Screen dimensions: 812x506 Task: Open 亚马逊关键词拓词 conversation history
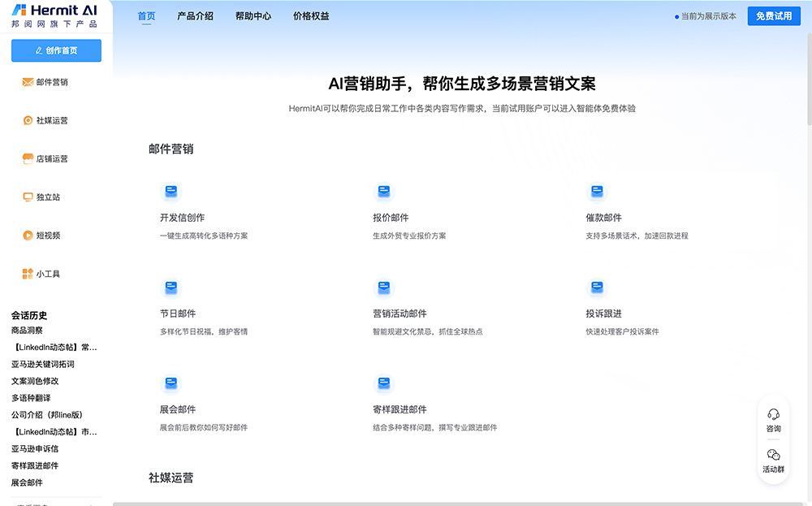coord(42,364)
